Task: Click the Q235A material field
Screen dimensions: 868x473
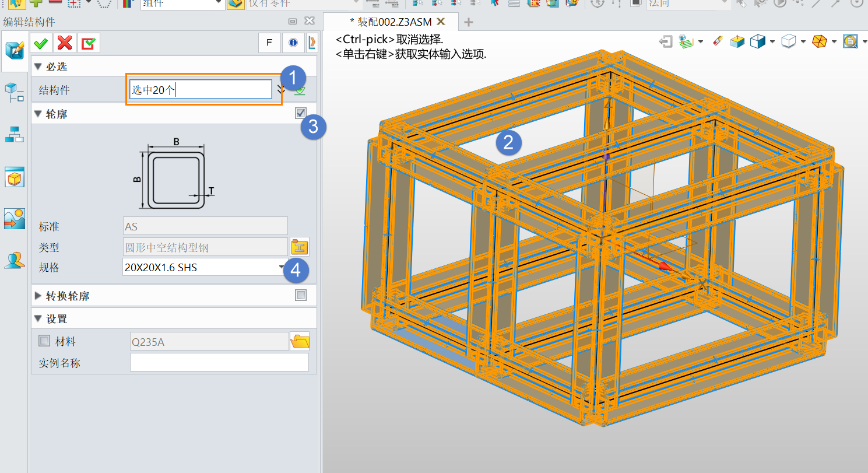Action: click(209, 342)
